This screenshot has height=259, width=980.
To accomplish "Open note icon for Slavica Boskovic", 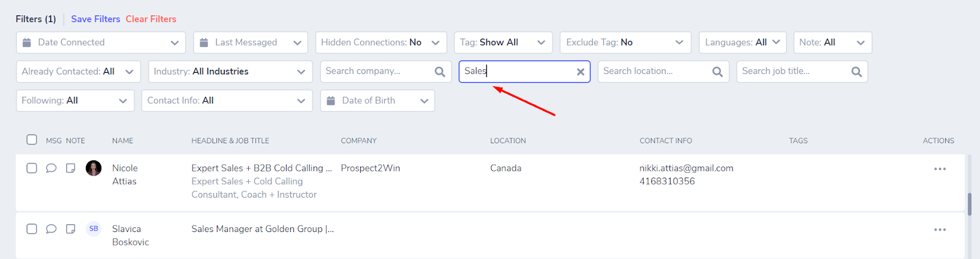I will pyautogui.click(x=70, y=228).
